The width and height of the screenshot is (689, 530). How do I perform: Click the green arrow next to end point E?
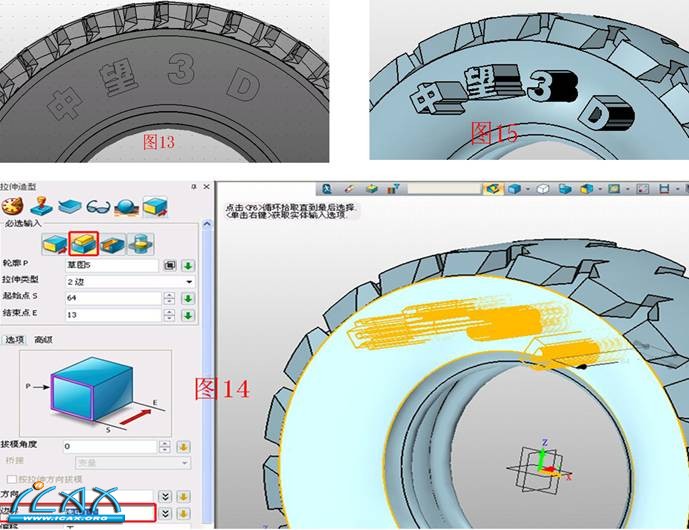(188, 315)
